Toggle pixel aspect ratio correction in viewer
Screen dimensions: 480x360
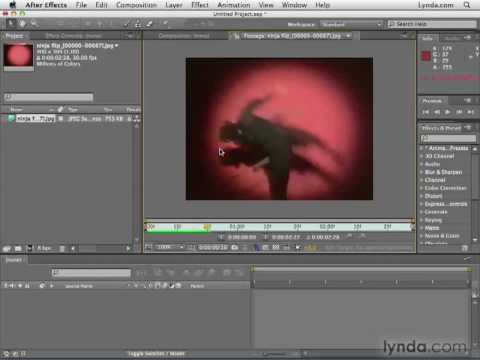(287, 247)
